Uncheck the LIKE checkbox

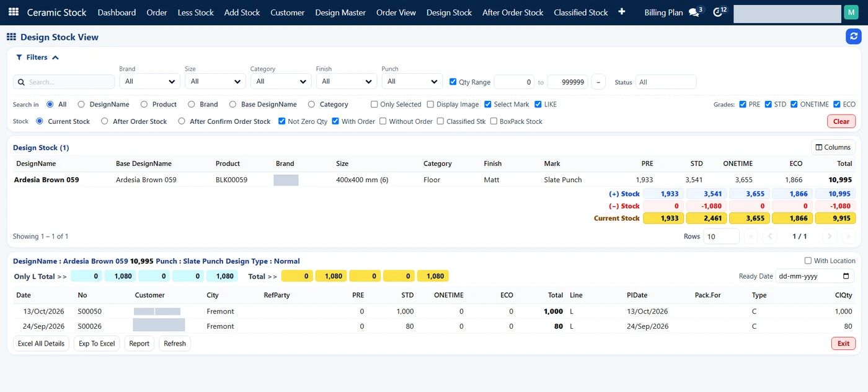tap(538, 104)
